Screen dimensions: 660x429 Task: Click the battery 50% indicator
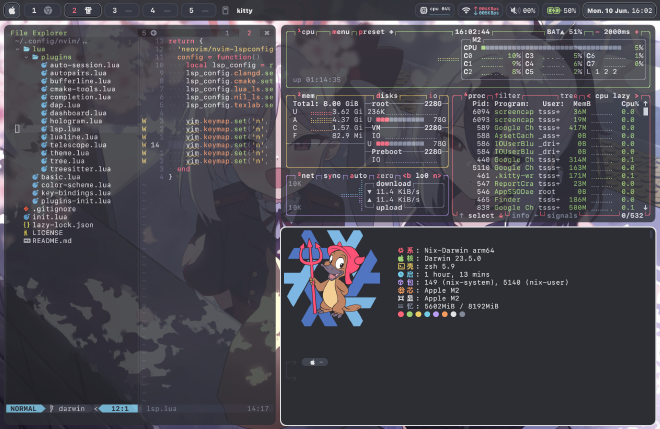tap(561, 11)
